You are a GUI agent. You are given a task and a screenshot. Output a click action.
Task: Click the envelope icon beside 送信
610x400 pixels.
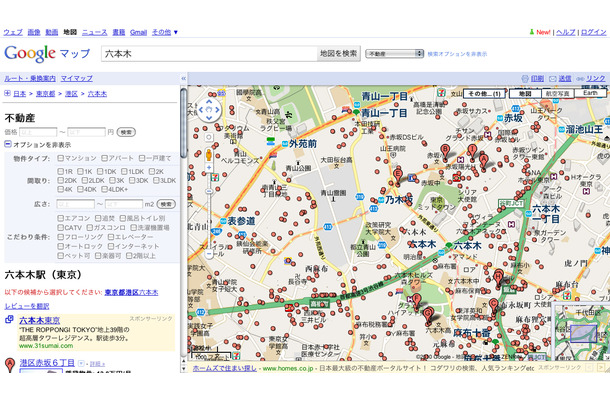pyautogui.click(x=552, y=79)
